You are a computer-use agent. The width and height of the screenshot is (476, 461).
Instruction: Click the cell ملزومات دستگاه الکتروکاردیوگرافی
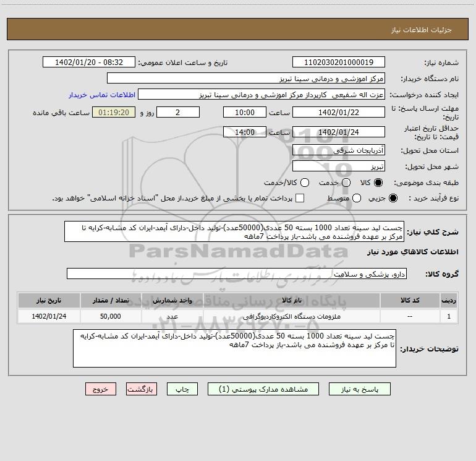pos(291,316)
